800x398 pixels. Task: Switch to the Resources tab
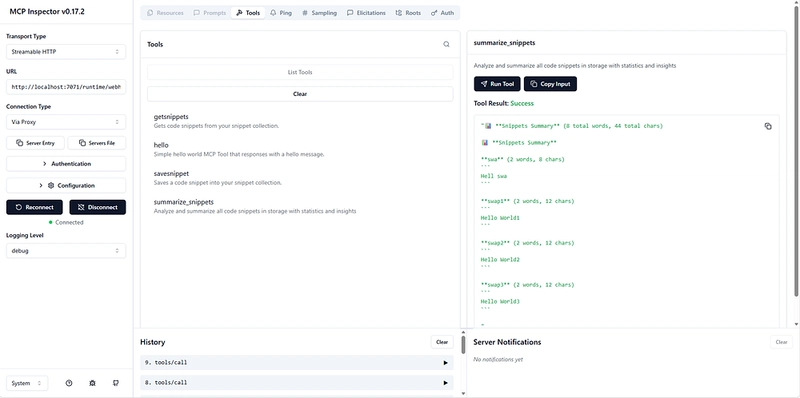tap(165, 13)
